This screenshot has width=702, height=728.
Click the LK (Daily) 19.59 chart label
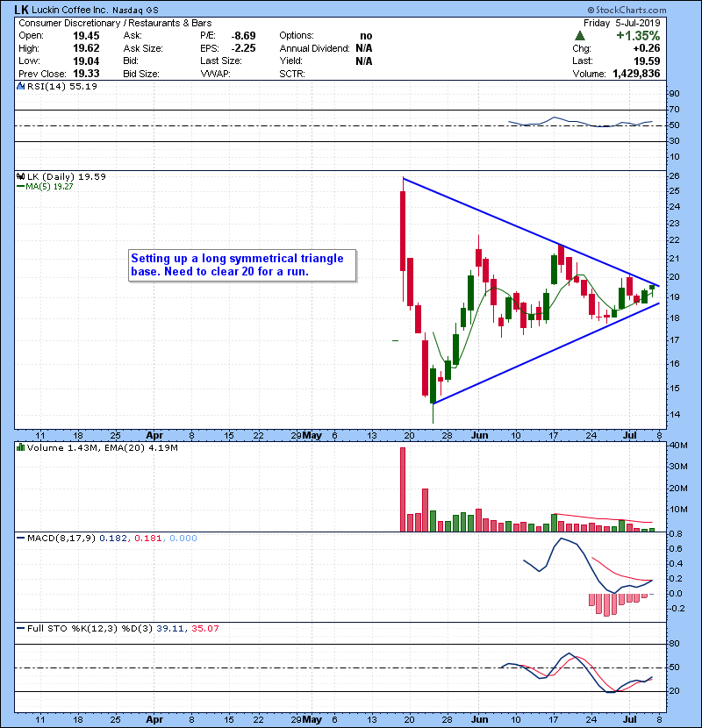67,176
